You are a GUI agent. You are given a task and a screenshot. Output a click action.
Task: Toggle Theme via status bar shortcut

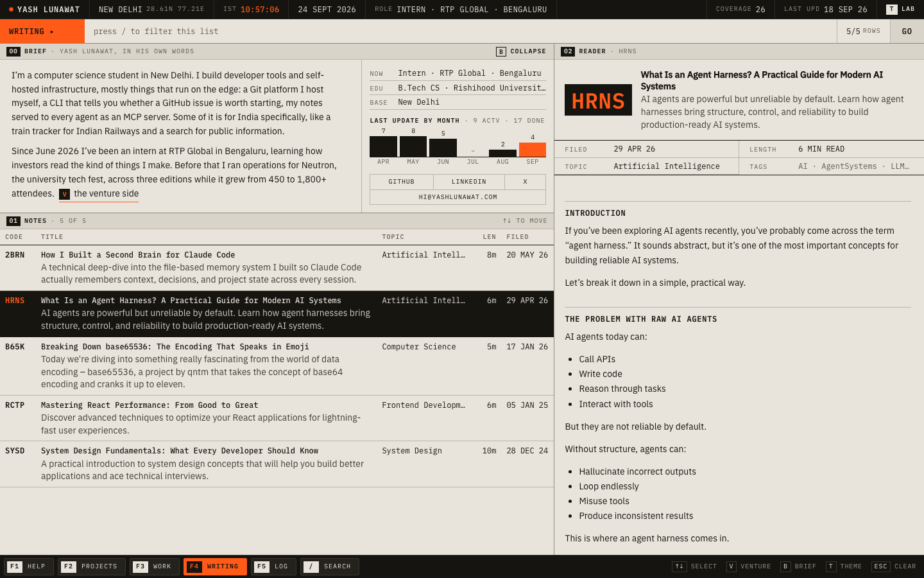click(x=844, y=566)
